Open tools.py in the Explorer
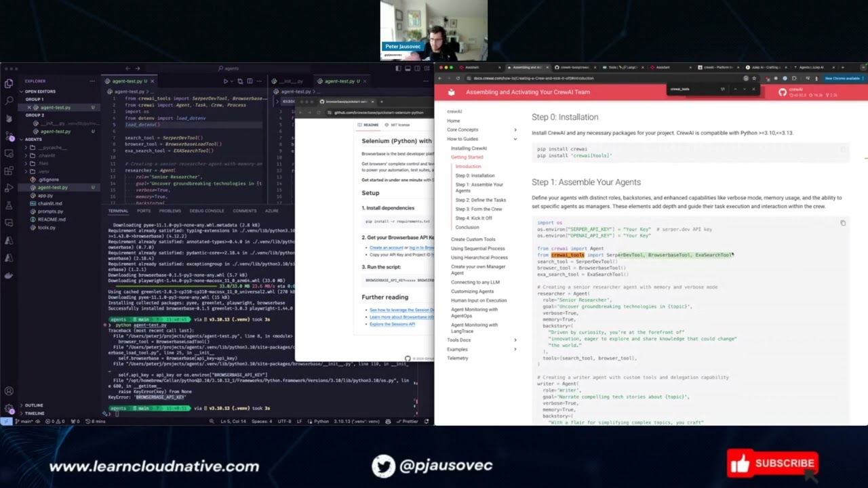This screenshot has height=488, width=868. click(x=46, y=228)
